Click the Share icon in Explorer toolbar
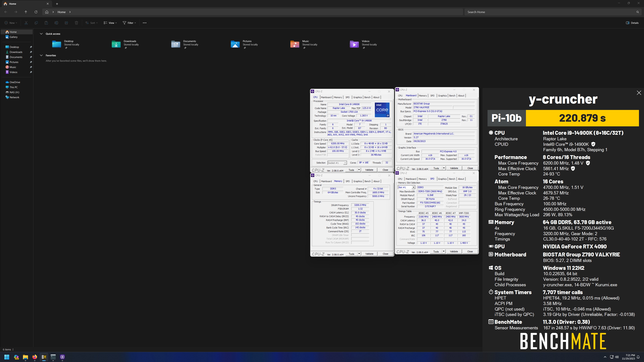The width and height of the screenshot is (644, 362). click(66, 23)
